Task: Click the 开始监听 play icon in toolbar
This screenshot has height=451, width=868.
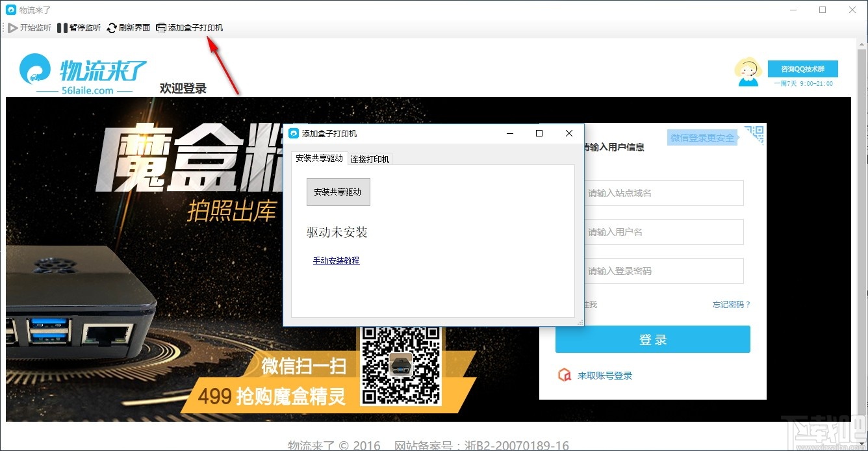Action: click(x=12, y=28)
